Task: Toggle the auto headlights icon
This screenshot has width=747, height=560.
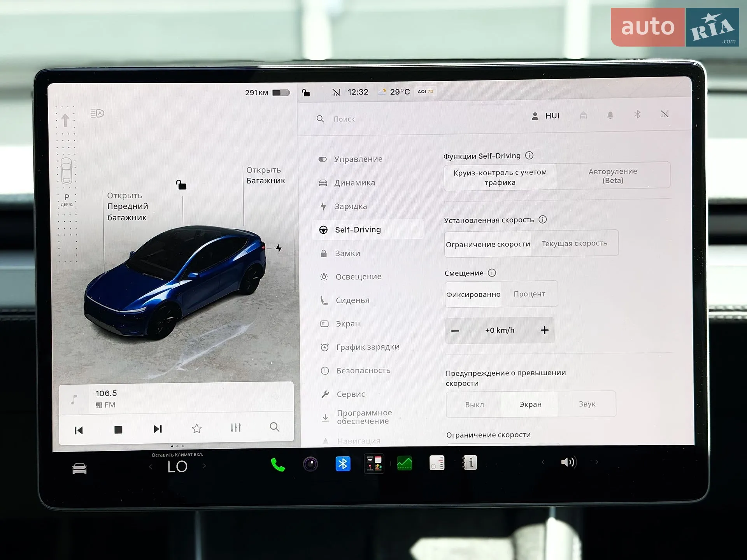Action: [x=97, y=113]
